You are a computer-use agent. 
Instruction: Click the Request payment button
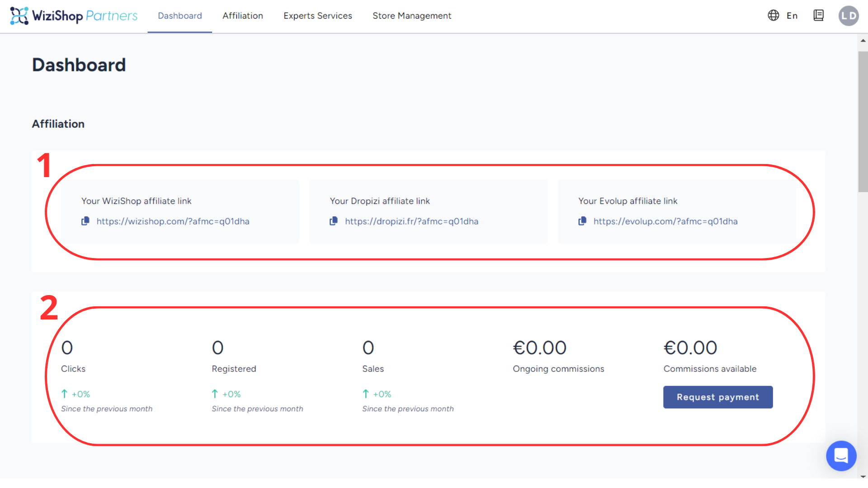718,397
